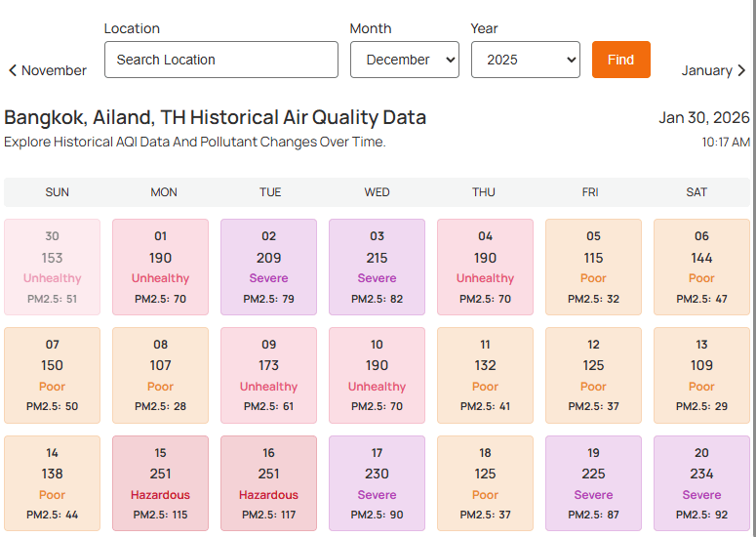Open the Year dropdown showing 2025
The width and height of the screenshot is (756, 537).
point(525,60)
